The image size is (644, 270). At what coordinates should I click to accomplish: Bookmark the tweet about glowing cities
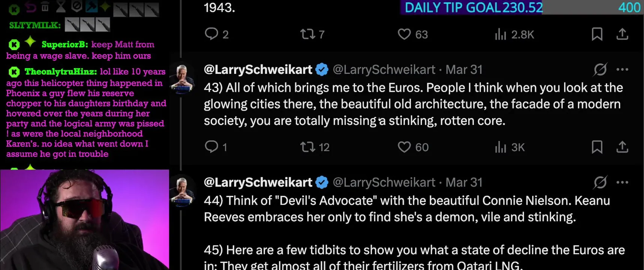click(x=597, y=147)
